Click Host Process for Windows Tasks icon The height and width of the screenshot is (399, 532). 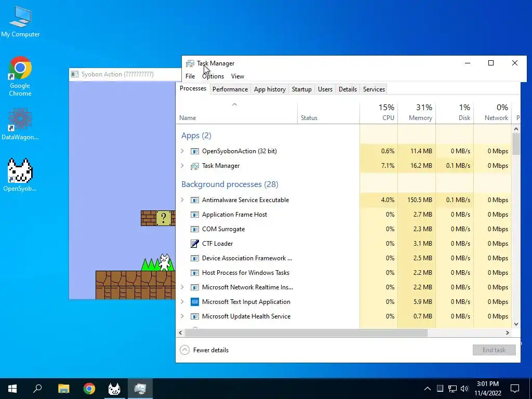(x=194, y=273)
